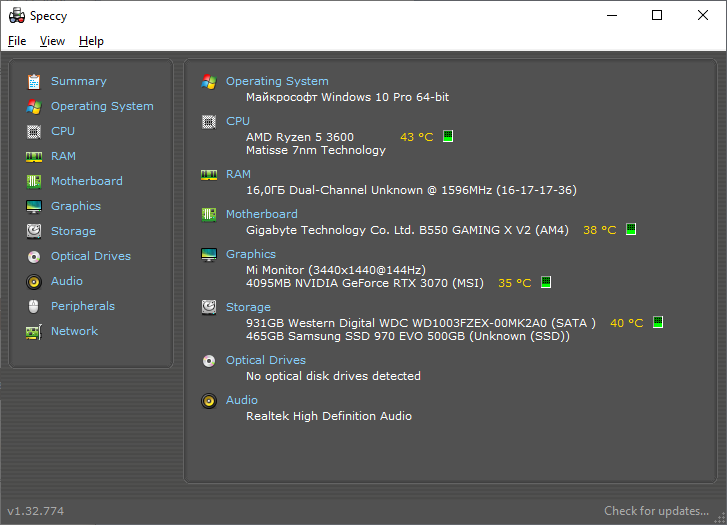Viewport: 727px width, 525px height.
Task: Click the Graphics monitor icon in sidebar
Action: point(34,206)
